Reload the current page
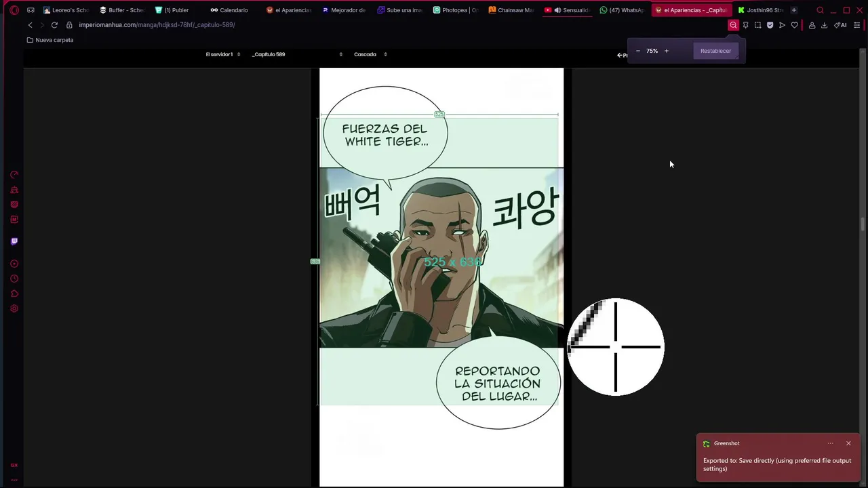 [x=54, y=25]
